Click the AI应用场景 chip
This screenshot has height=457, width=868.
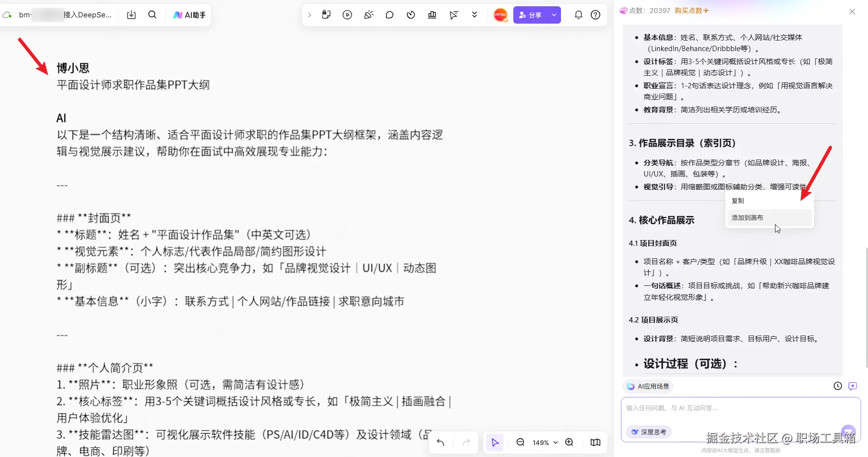pyautogui.click(x=648, y=386)
